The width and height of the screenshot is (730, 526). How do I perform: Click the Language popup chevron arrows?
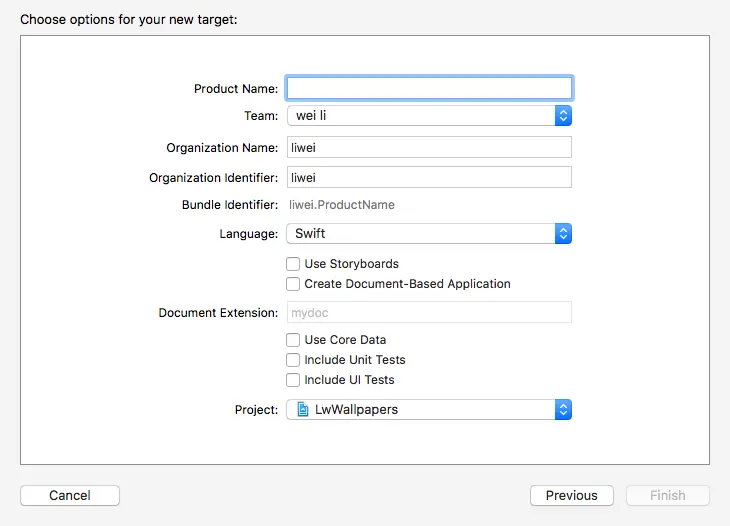(563, 234)
